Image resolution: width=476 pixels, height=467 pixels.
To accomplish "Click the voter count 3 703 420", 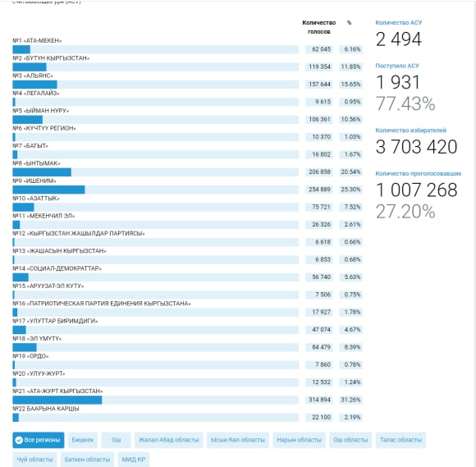I will tap(417, 147).
